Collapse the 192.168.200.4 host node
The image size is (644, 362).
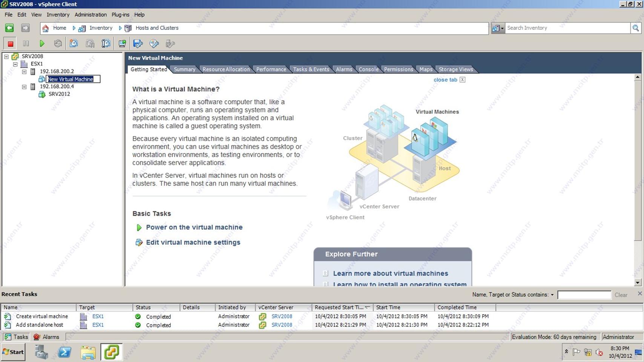pos(24,87)
